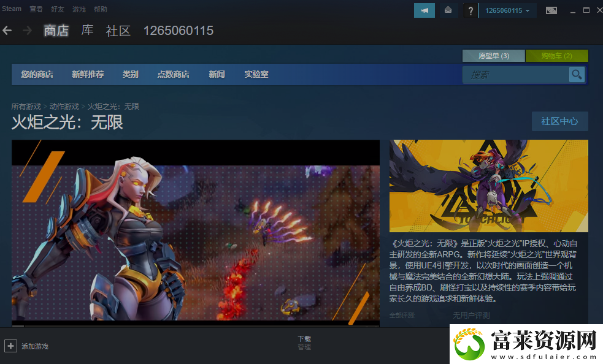Expand the 1265060115 account dropdown
Screen dimensions: 603x364
[507, 10]
